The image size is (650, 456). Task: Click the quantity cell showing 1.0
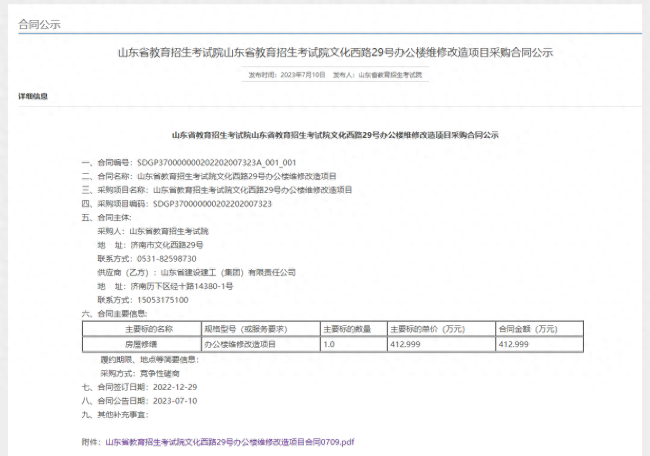click(x=329, y=343)
